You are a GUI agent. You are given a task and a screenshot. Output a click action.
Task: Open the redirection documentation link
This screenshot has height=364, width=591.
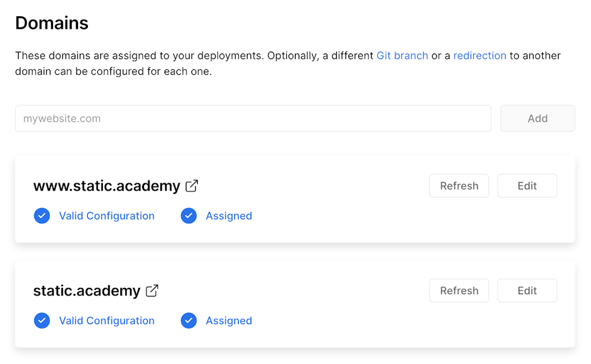click(x=480, y=55)
